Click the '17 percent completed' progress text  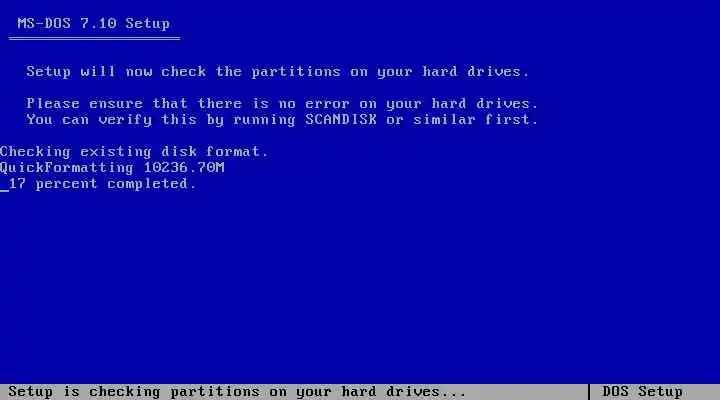coord(102,184)
